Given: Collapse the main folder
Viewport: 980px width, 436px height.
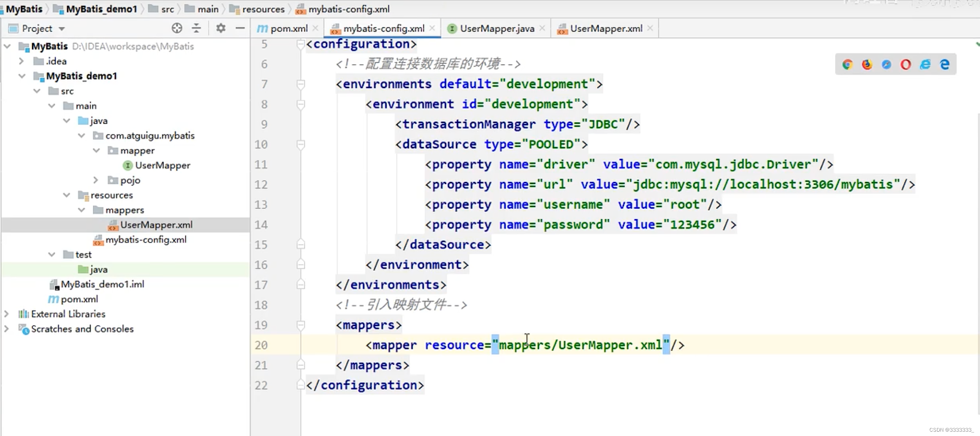Looking at the screenshot, I should 52,106.
